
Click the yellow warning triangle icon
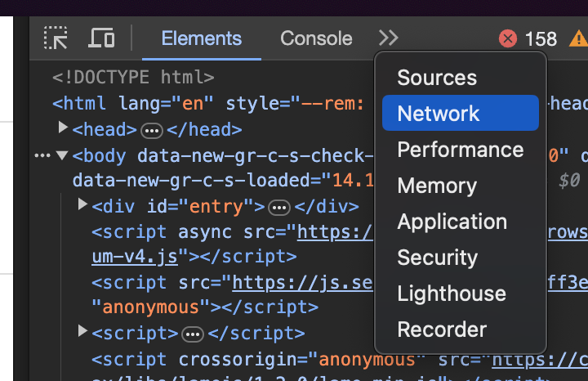click(578, 38)
